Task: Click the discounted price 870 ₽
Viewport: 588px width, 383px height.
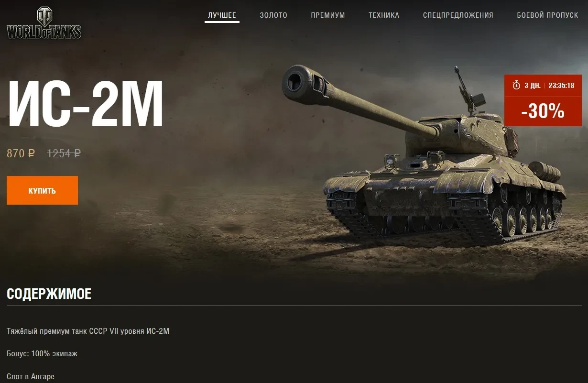Action: [x=21, y=153]
